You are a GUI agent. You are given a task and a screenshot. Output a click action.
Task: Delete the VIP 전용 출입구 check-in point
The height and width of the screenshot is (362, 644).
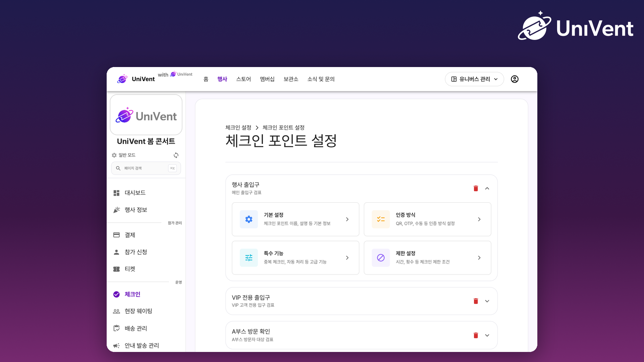click(x=476, y=301)
